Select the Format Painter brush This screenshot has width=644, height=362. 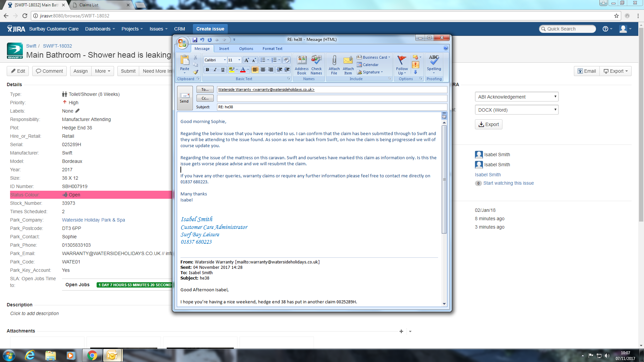click(196, 72)
